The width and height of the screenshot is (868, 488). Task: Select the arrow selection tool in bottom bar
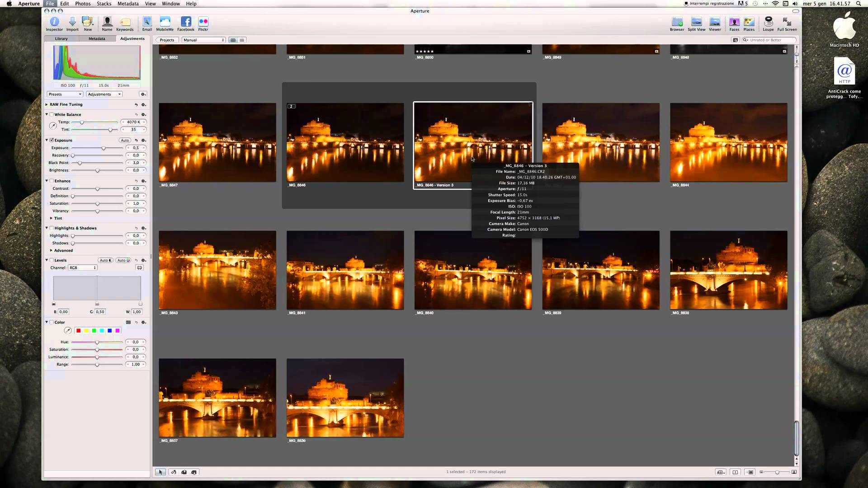coord(160,472)
